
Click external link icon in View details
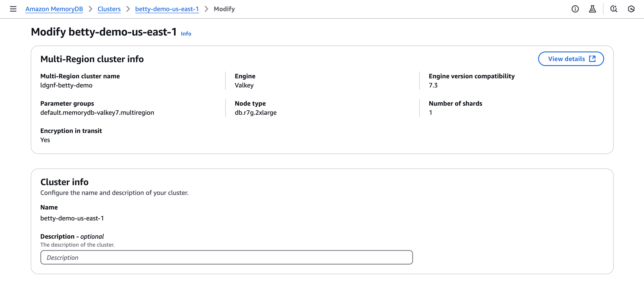[x=592, y=59]
